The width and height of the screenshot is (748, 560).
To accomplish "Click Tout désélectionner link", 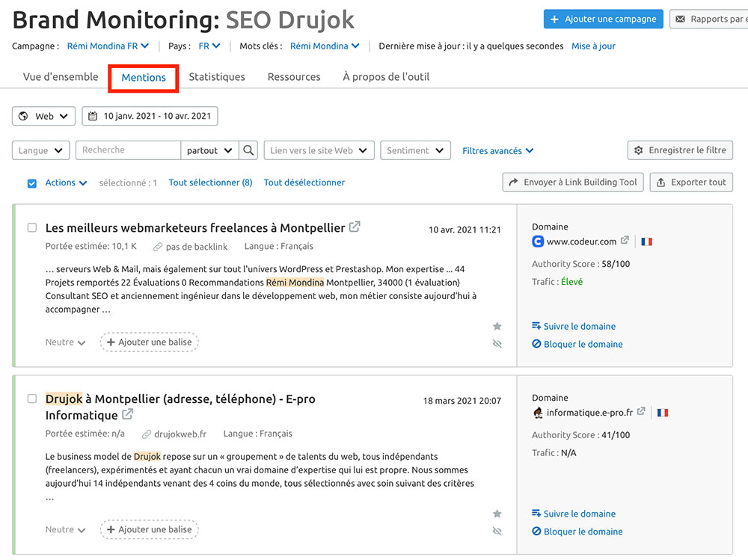I will pyautogui.click(x=304, y=182).
